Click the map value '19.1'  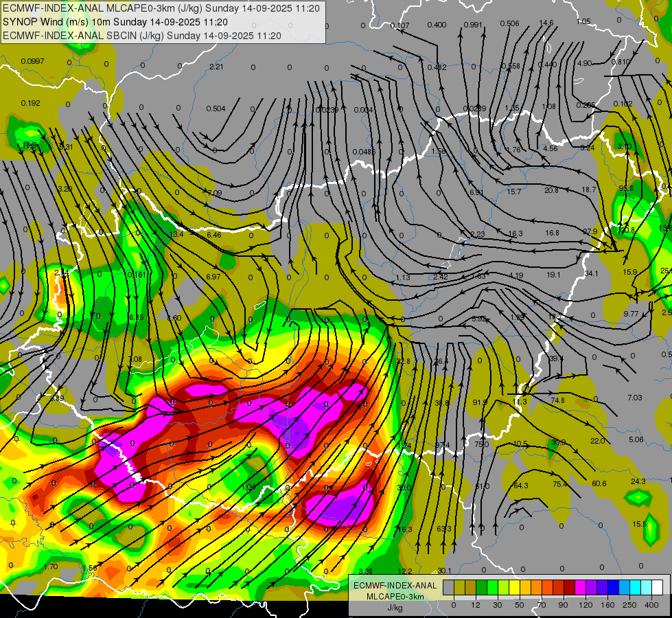[x=553, y=275]
